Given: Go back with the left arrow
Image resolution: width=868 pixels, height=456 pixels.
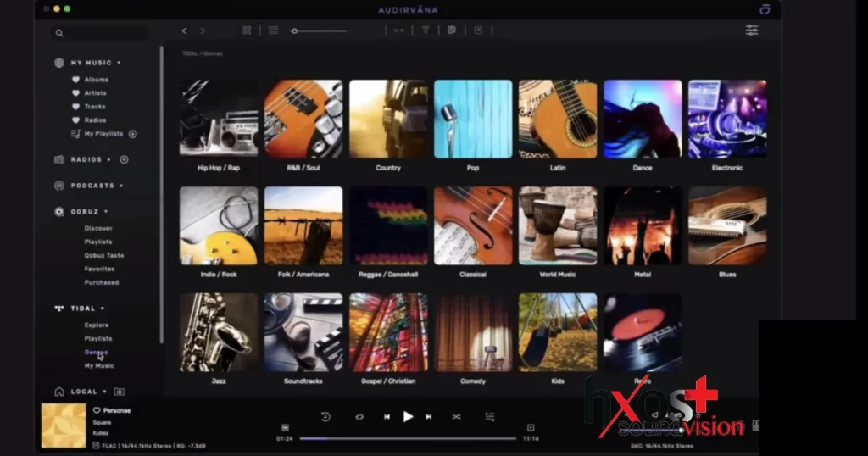Looking at the screenshot, I should (184, 31).
